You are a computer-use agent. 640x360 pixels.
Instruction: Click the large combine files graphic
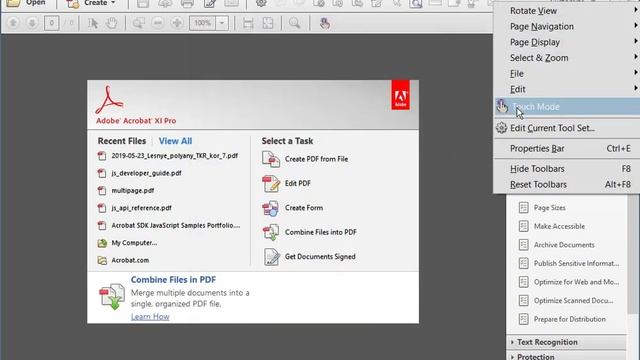[x=112, y=297]
